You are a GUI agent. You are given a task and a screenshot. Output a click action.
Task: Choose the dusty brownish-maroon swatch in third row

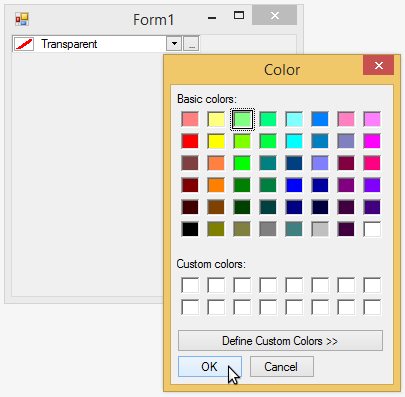pos(190,163)
